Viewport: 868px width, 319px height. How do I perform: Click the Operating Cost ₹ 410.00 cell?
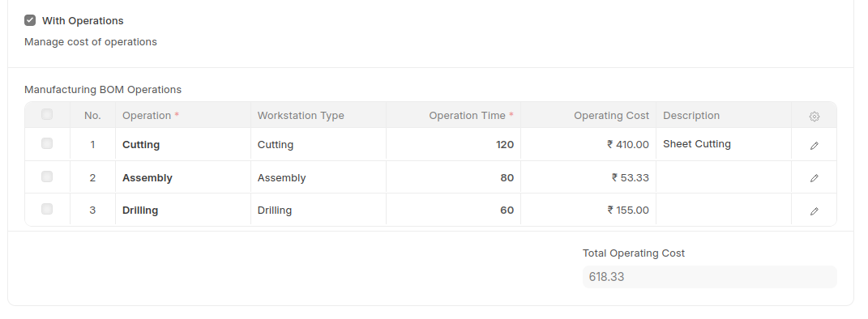coord(588,144)
